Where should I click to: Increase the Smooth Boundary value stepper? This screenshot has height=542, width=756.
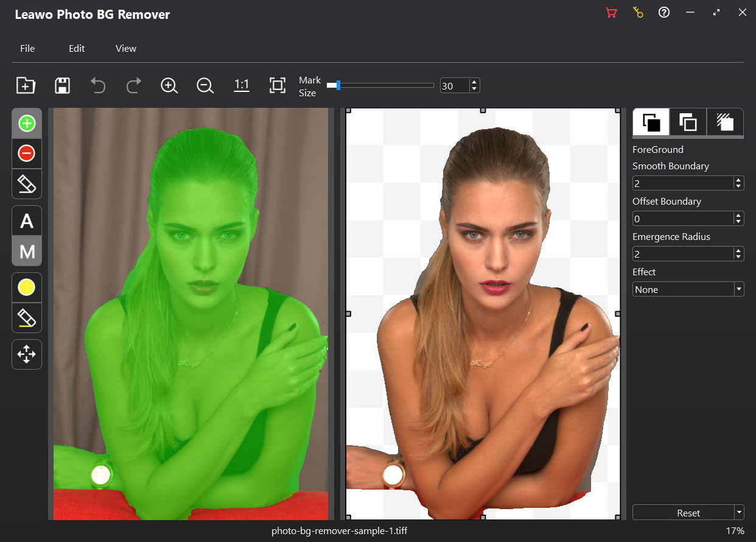(x=738, y=180)
